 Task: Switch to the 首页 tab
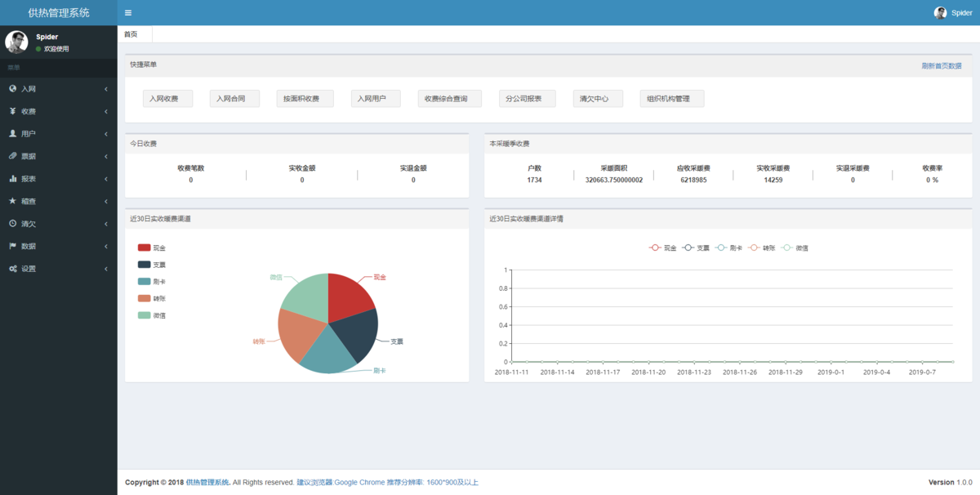pos(131,34)
